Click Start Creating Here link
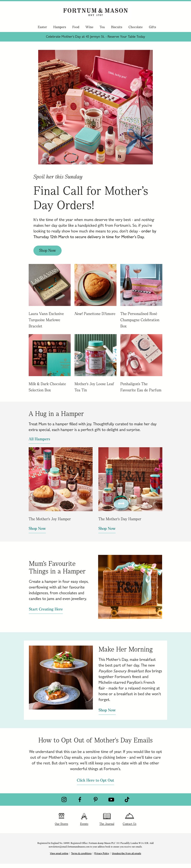This screenshot has height=868, width=191. pos(46,609)
